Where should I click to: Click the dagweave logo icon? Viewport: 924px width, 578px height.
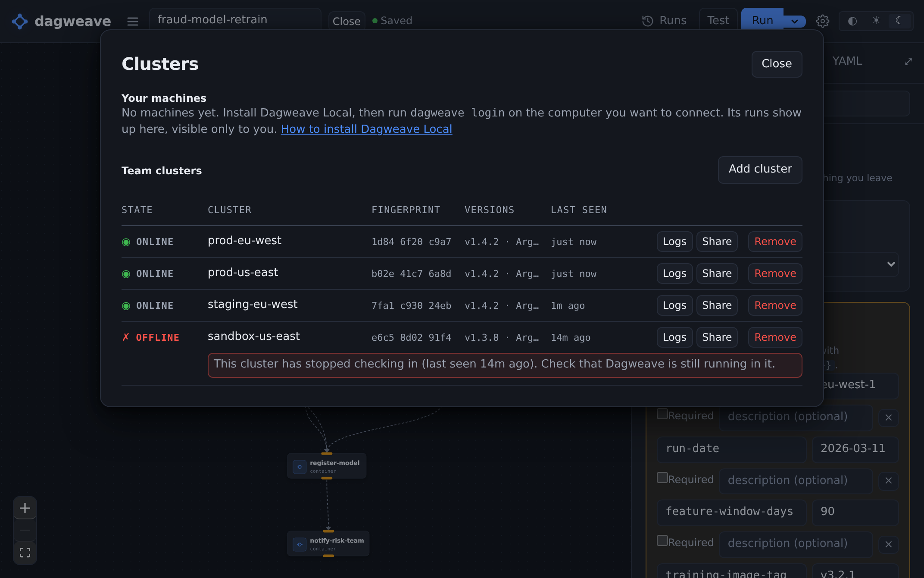[19, 21]
